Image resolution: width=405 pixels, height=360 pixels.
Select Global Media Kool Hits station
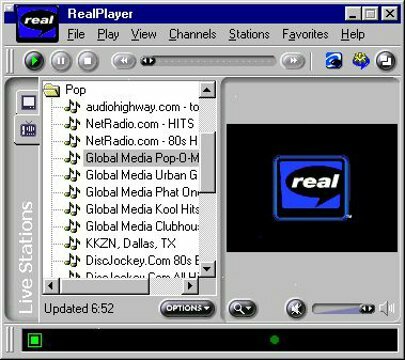coord(142,209)
